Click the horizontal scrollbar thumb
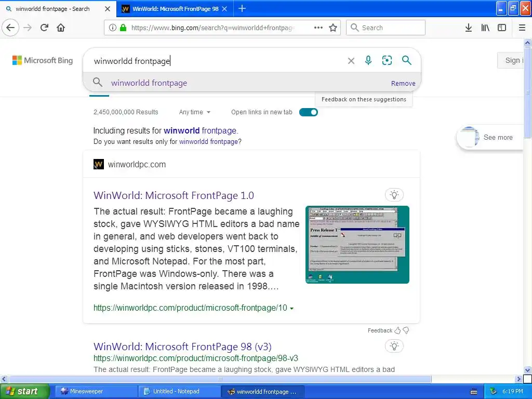 220,379
